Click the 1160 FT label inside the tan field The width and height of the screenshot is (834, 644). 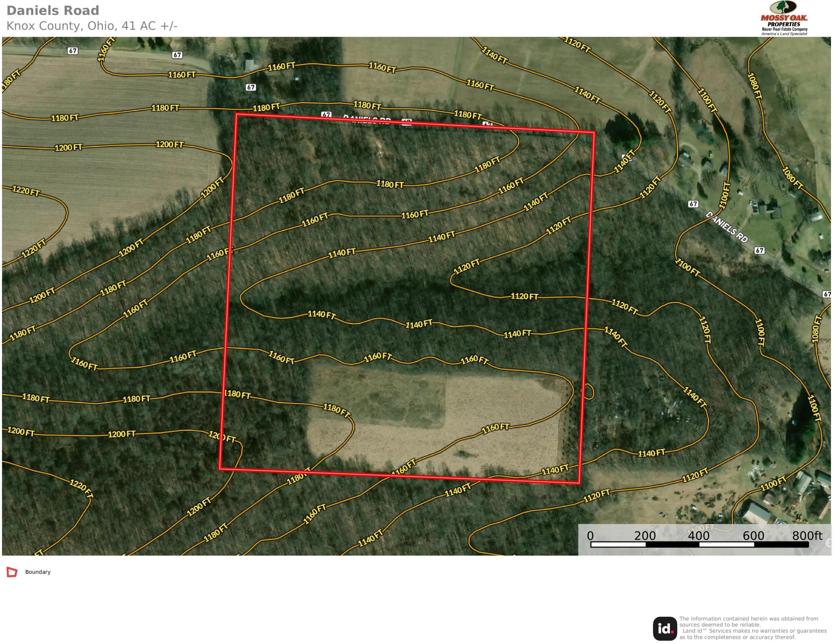point(495,428)
